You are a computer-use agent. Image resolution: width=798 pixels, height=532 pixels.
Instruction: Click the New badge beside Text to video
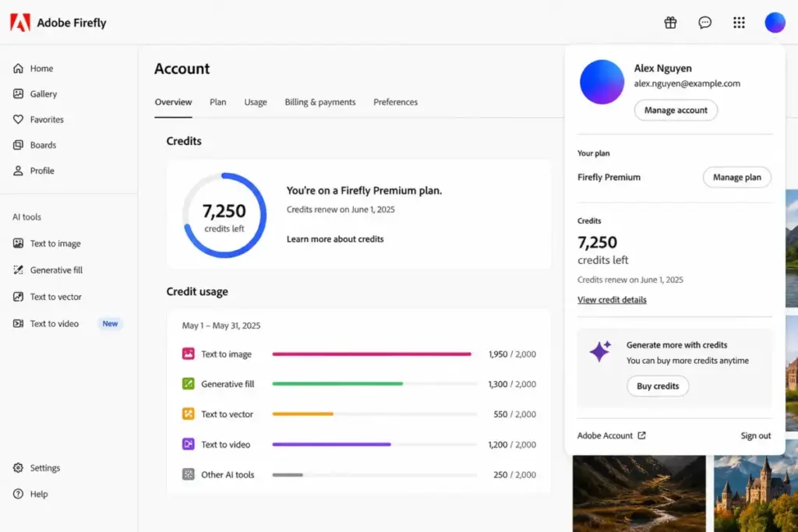point(110,323)
